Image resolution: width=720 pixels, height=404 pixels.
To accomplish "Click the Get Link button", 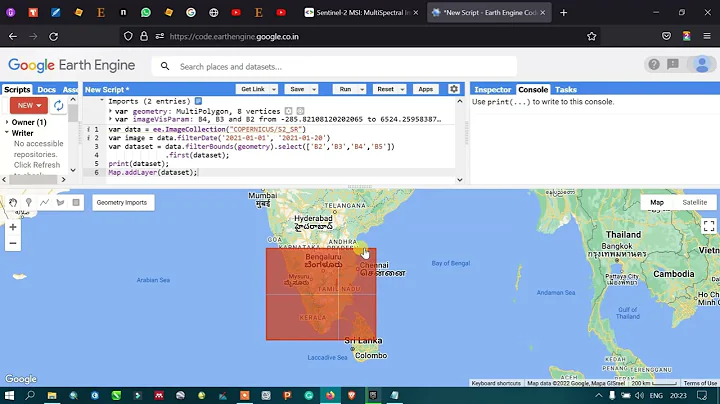I will pyautogui.click(x=253, y=89).
